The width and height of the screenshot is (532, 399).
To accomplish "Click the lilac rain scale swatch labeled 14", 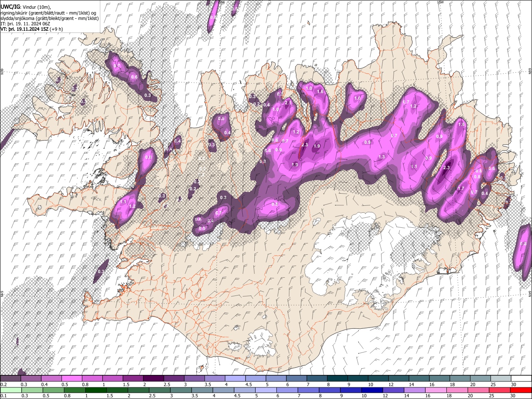I will click(414, 390).
